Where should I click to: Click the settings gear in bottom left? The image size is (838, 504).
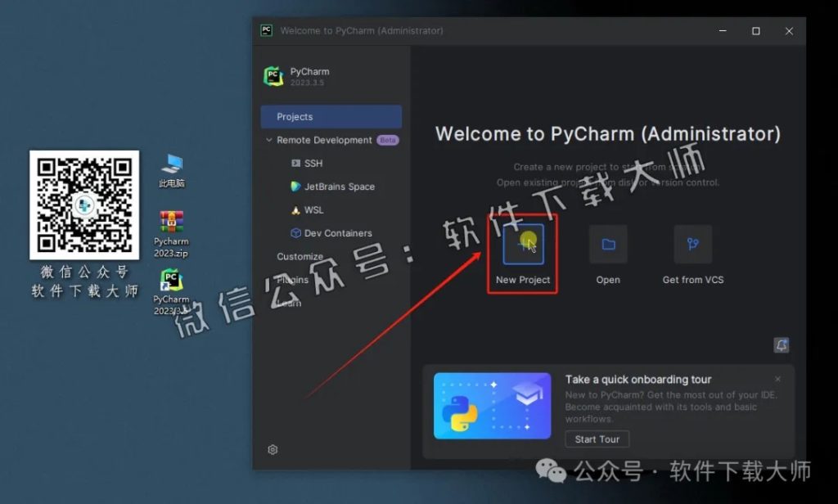pos(273,449)
